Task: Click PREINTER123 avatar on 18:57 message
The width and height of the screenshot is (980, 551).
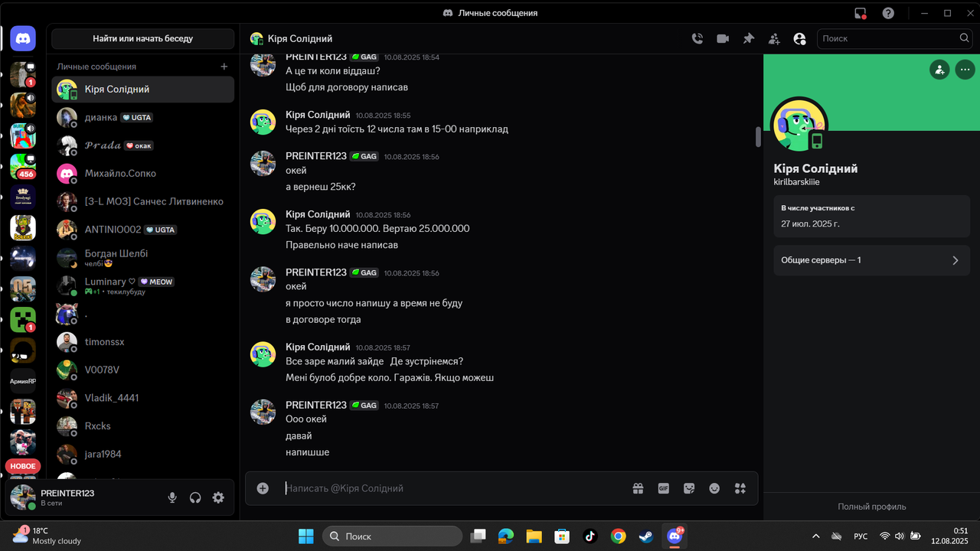Action: 263,411
